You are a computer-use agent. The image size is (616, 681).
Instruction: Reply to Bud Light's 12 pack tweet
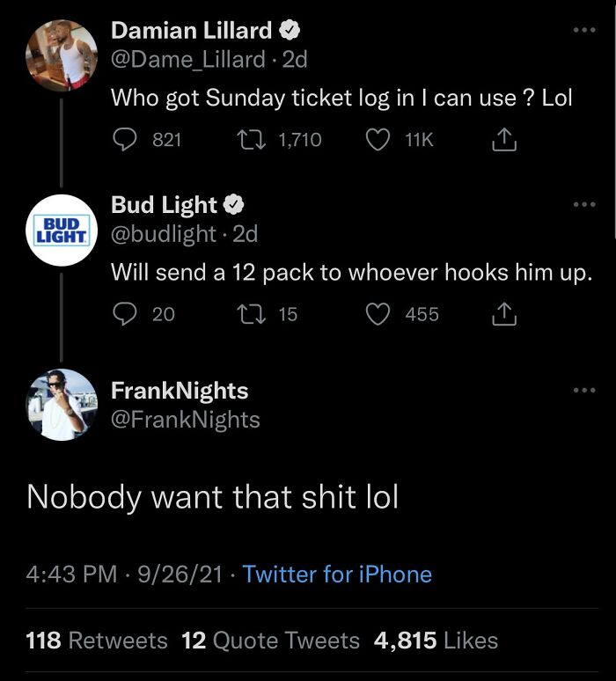tap(125, 313)
